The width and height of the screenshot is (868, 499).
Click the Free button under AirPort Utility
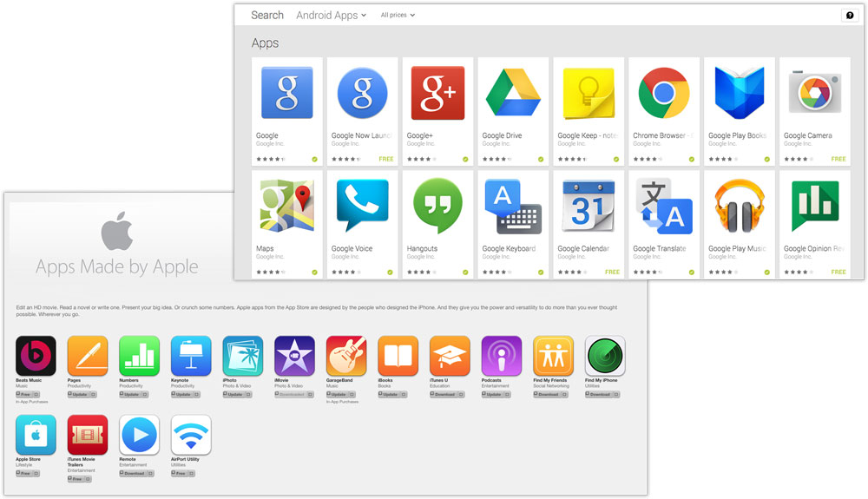(183, 474)
